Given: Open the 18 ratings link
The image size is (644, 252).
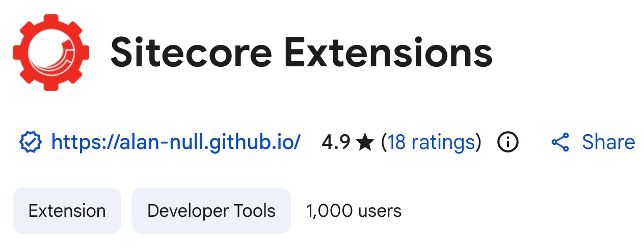Looking at the screenshot, I should (431, 142).
